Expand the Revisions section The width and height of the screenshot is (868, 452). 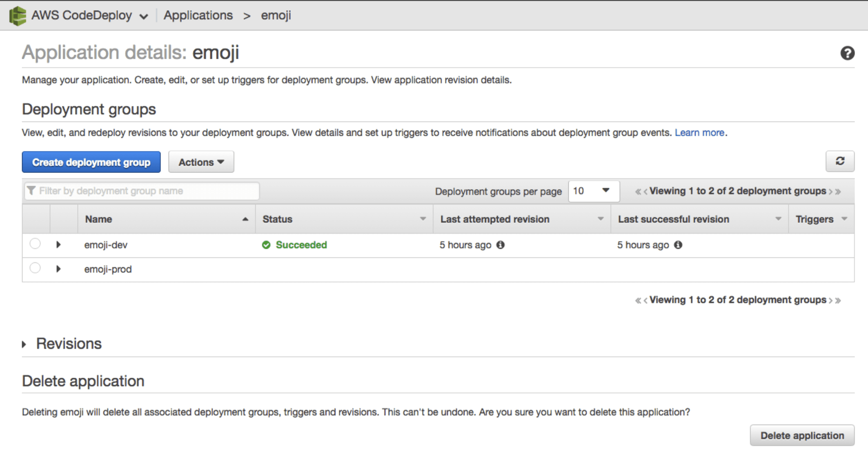(x=24, y=344)
